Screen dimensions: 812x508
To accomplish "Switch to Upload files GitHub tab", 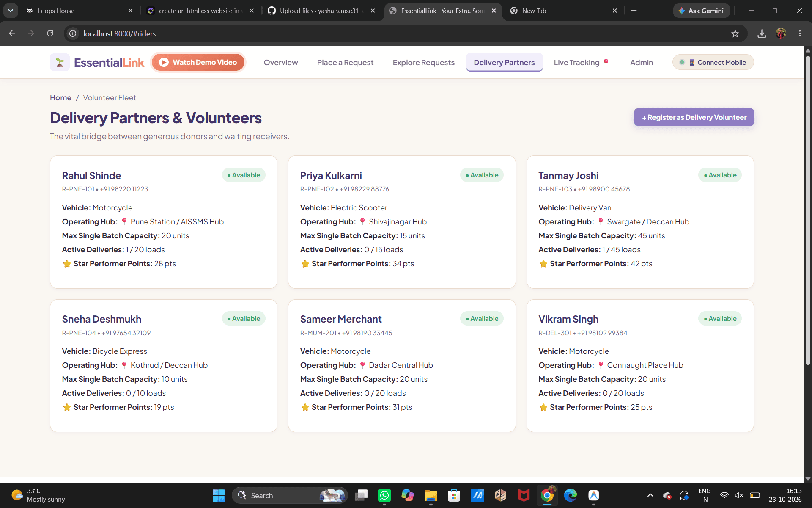I will 321,11.
